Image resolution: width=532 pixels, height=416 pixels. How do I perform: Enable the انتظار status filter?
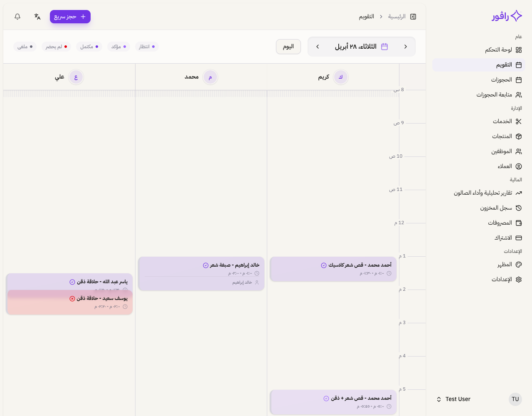[x=147, y=47]
